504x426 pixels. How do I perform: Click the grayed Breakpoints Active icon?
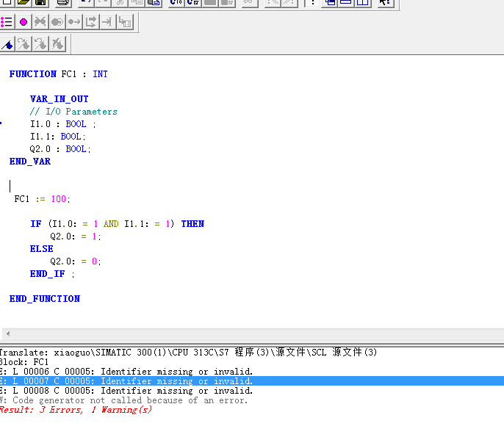pyautogui.click(x=57, y=22)
